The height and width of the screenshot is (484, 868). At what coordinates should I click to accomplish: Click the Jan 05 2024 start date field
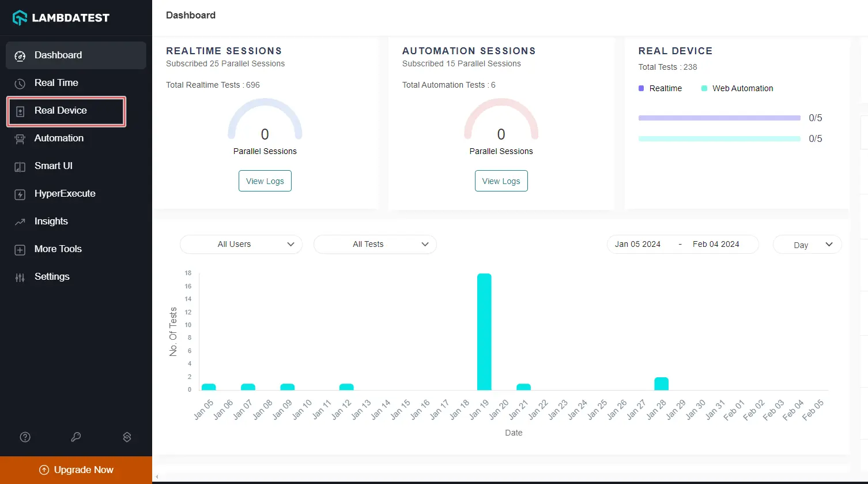pos(637,245)
